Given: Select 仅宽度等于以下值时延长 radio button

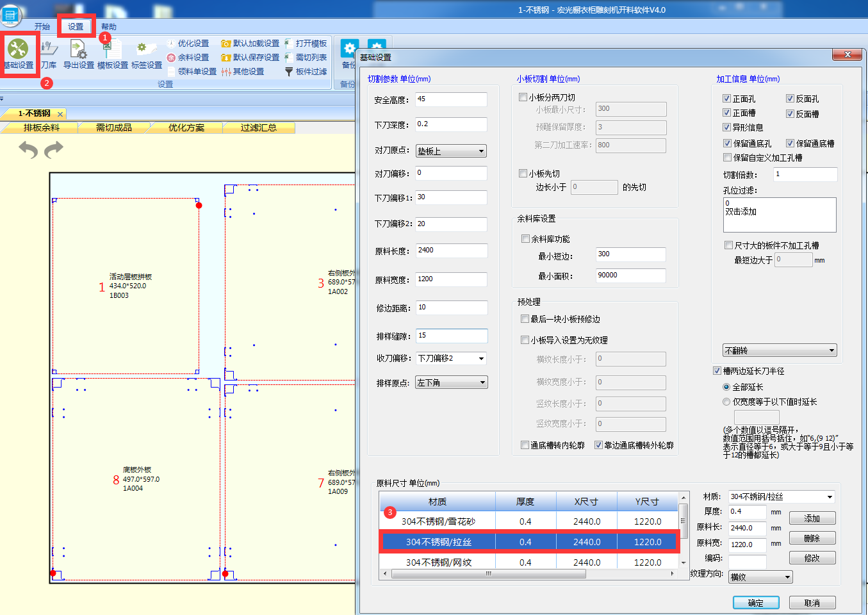Looking at the screenshot, I should (x=726, y=402).
